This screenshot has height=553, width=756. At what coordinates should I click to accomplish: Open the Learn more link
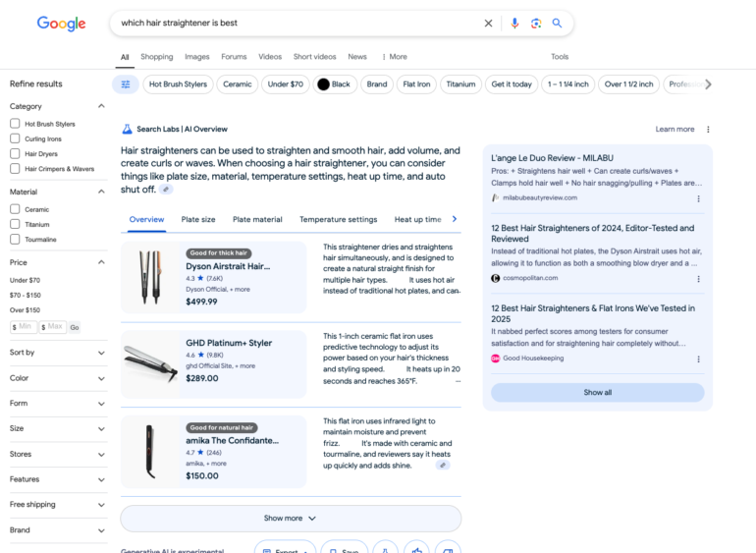[x=675, y=130]
